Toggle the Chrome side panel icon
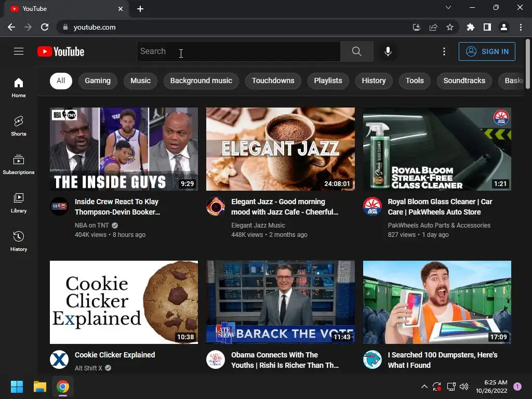532x399 pixels. tap(487, 27)
